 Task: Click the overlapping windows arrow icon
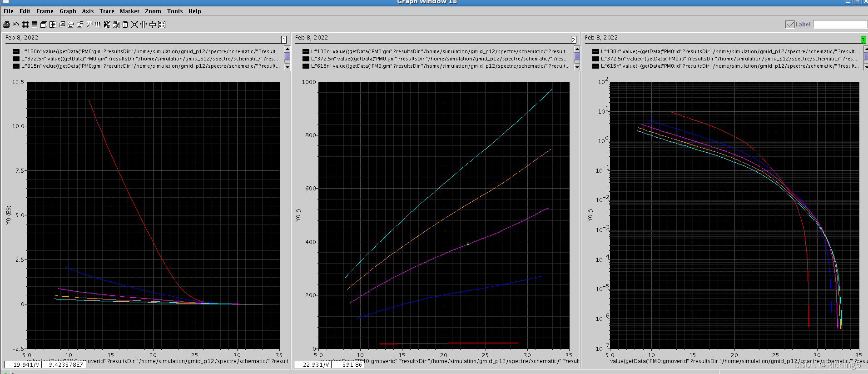tap(62, 25)
